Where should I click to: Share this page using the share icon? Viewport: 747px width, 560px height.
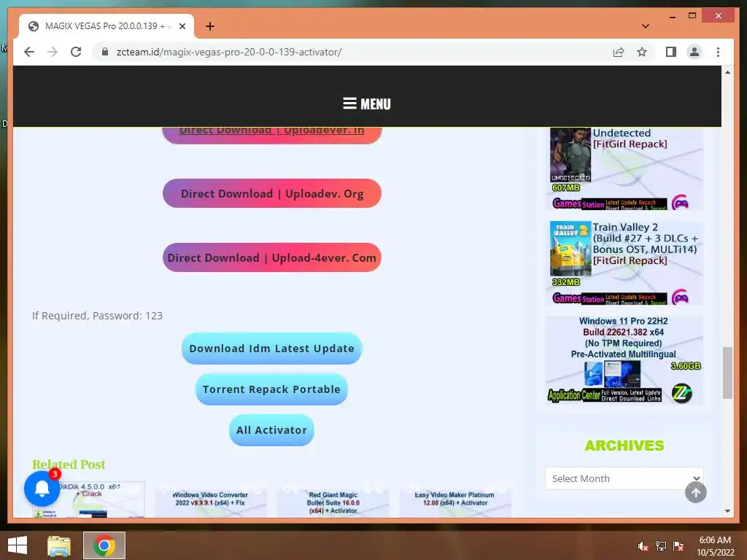(619, 52)
